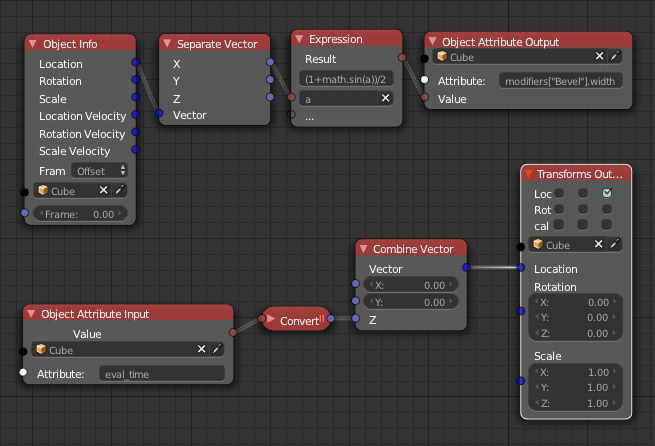This screenshot has width=655, height=446.
Task: Click the Location output socket of Object Info
Action: pos(135,62)
